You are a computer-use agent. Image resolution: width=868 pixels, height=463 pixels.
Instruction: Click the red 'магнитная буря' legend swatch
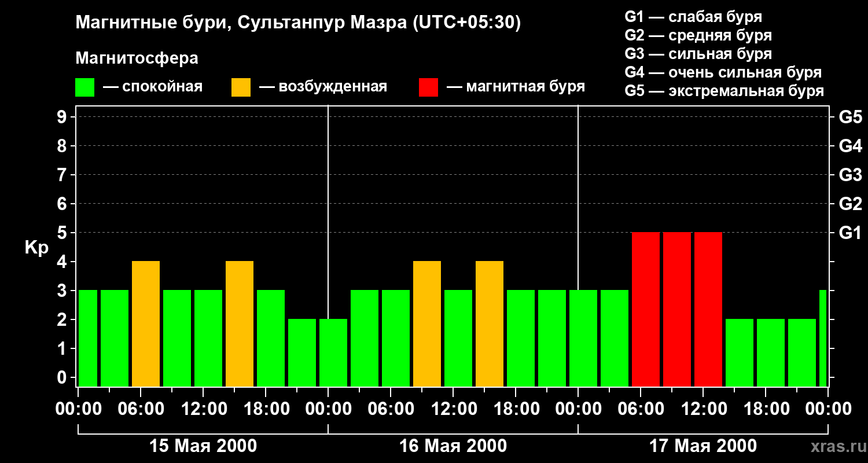point(428,87)
